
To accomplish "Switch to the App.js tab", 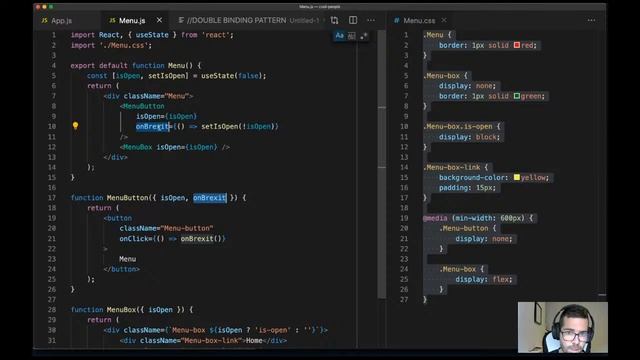I will (57, 20).
